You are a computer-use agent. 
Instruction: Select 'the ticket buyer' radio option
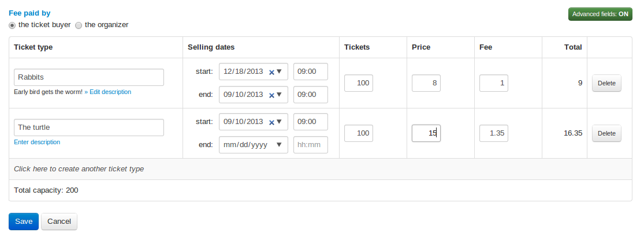(x=13, y=25)
